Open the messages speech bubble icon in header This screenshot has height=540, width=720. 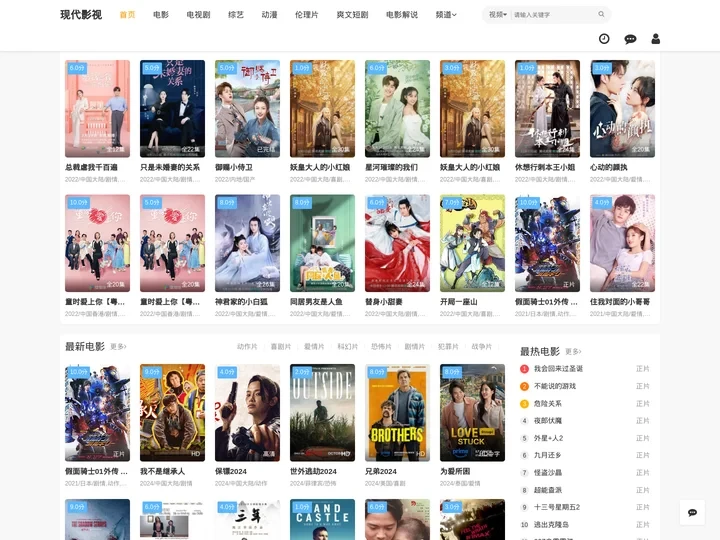click(630, 39)
